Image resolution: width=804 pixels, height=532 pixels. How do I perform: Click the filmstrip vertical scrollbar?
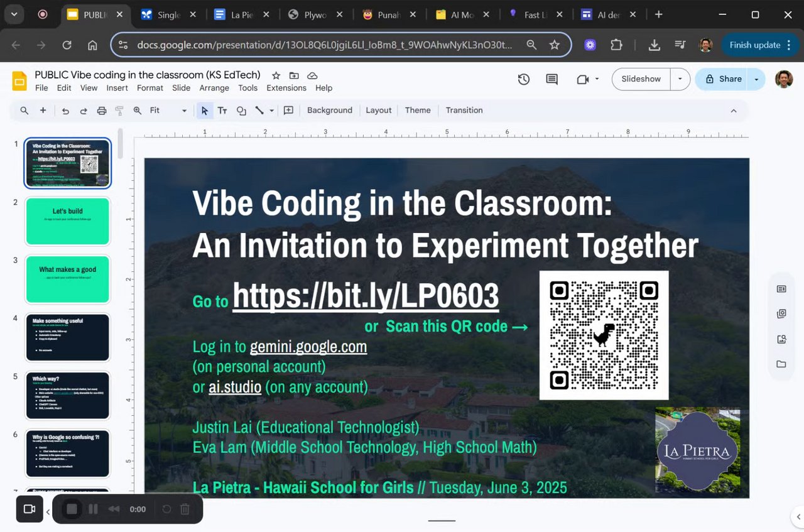120,144
